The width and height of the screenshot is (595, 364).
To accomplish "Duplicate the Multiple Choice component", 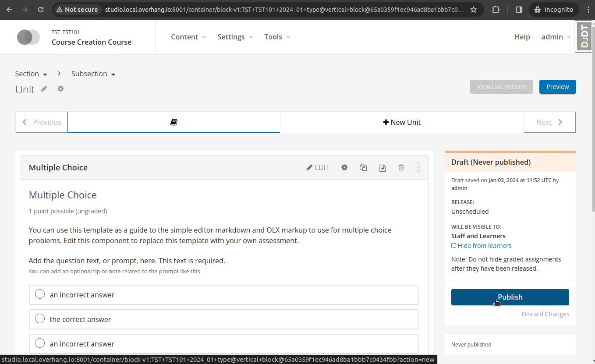I will point(363,167).
